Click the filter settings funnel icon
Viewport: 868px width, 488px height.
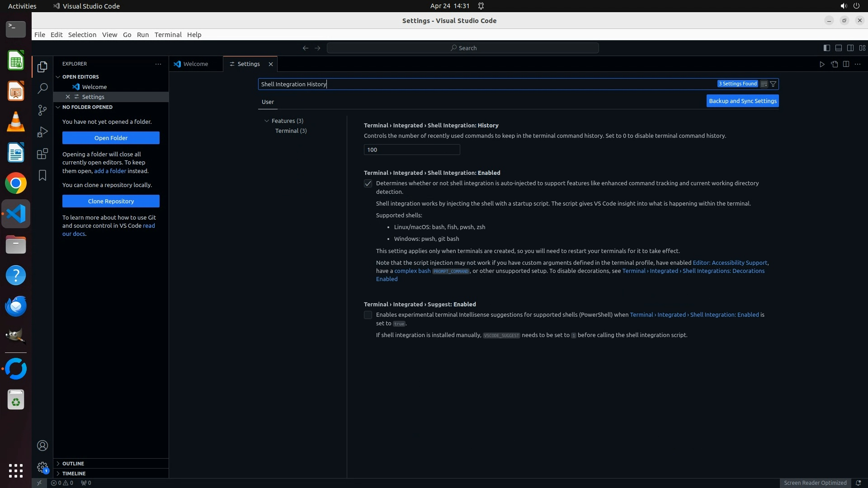[x=773, y=84]
